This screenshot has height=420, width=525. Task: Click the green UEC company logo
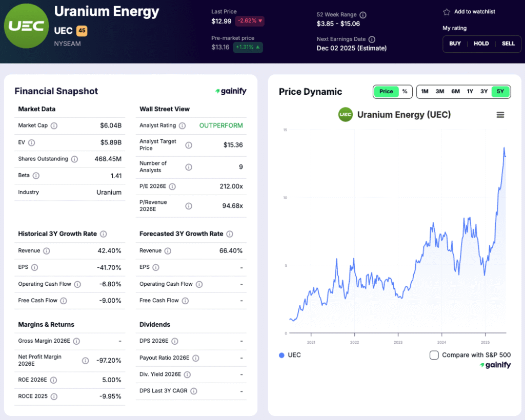tap(26, 27)
